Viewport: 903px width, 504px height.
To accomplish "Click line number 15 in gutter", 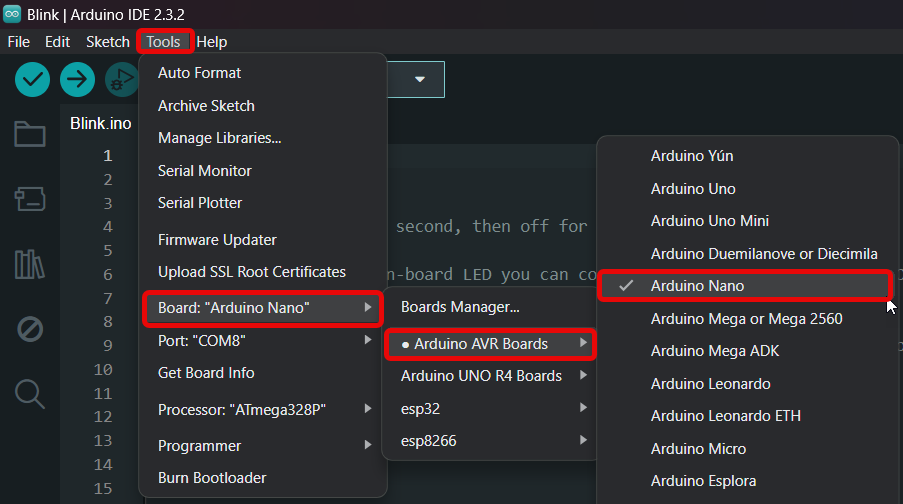I will click(x=103, y=489).
